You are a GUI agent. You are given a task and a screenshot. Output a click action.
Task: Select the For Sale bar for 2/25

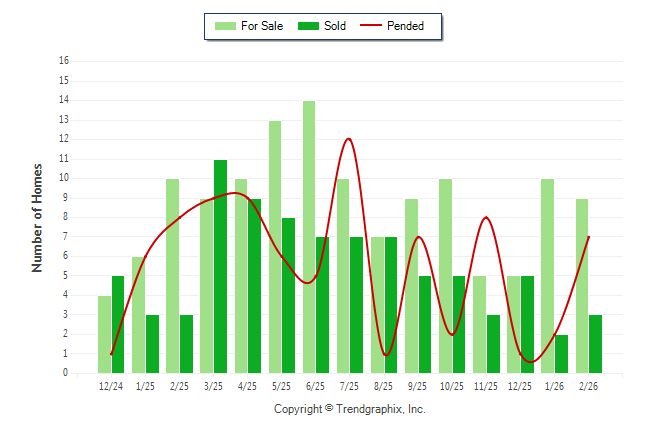click(172, 276)
